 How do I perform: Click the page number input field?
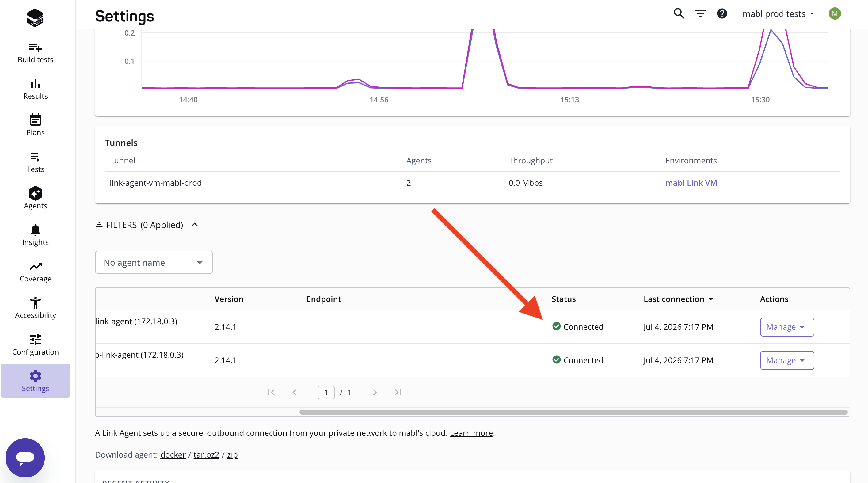[x=326, y=392]
